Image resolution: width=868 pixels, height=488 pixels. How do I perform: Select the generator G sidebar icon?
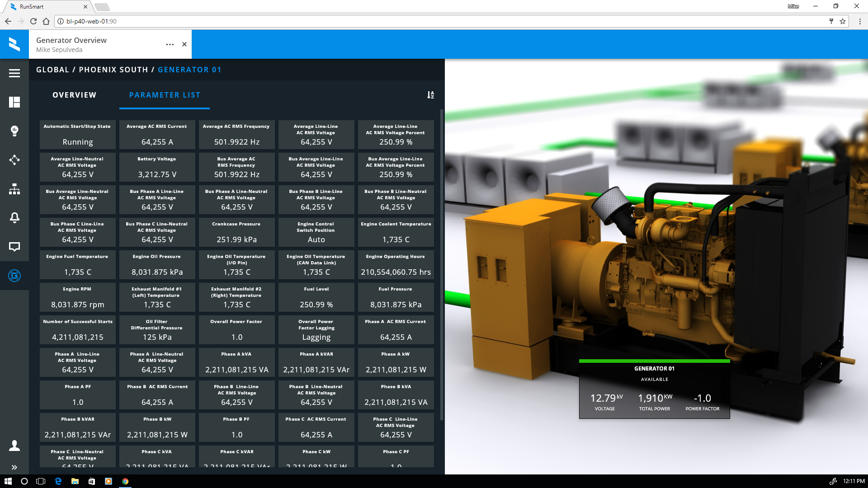coord(14,276)
